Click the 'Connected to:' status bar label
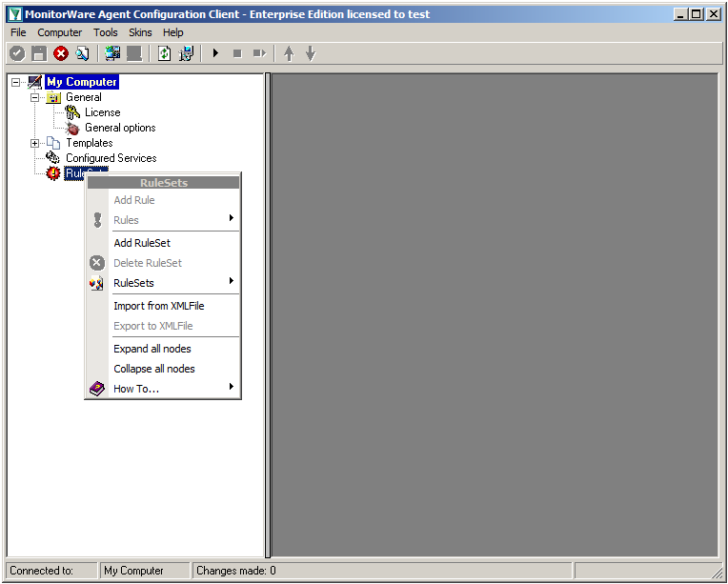The width and height of the screenshot is (728, 584). 41,571
